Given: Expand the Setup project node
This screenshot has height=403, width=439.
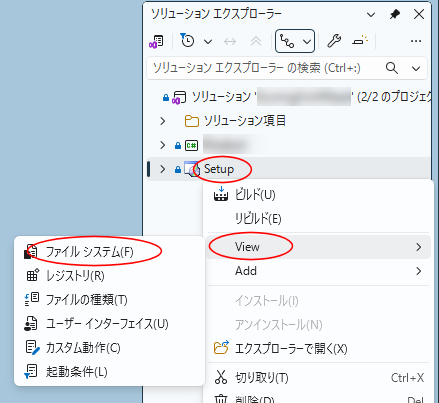Looking at the screenshot, I should pyautogui.click(x=162, y=169).
